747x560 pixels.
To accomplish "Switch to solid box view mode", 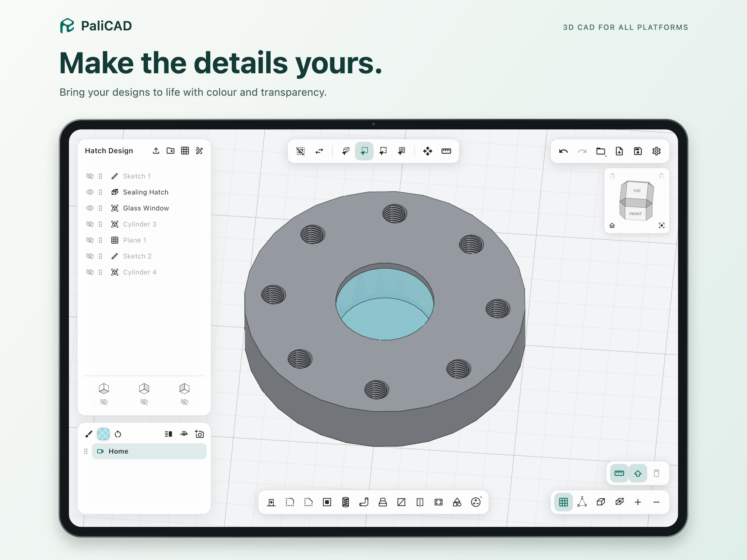I will (601, 502).
